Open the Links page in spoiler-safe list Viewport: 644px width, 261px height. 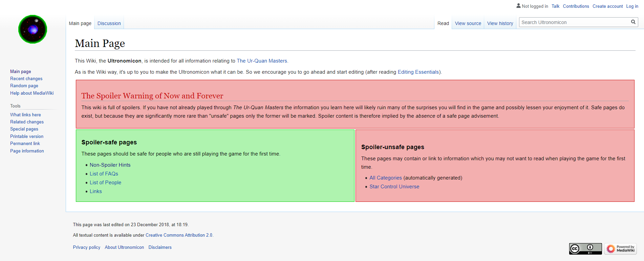(x=96, y=191)
